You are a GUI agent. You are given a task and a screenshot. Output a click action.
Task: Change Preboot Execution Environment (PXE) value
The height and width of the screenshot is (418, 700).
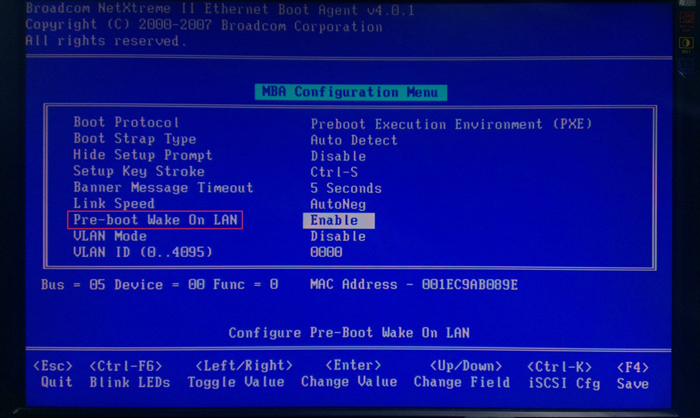tap(451, 124)
